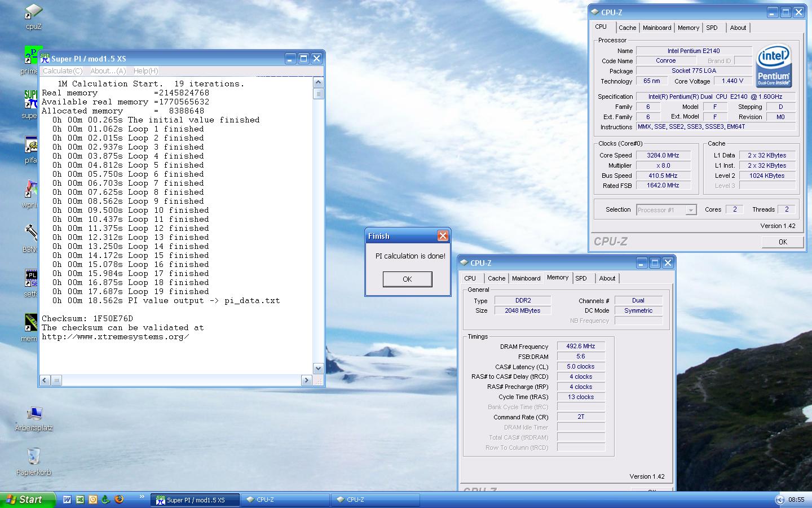812x508 pixels.
Task: Click Super PI horizontal scrollbar left arrow
Action: point(45,380)
